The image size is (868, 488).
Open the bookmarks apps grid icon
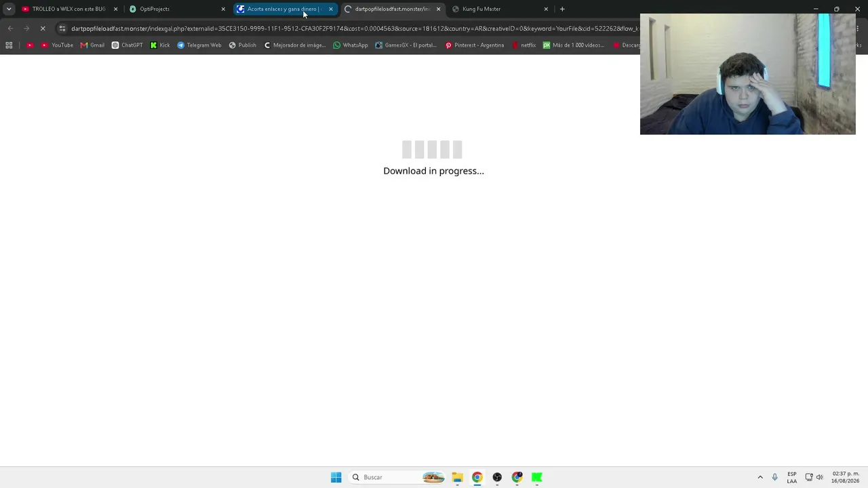tap(9, 45)
